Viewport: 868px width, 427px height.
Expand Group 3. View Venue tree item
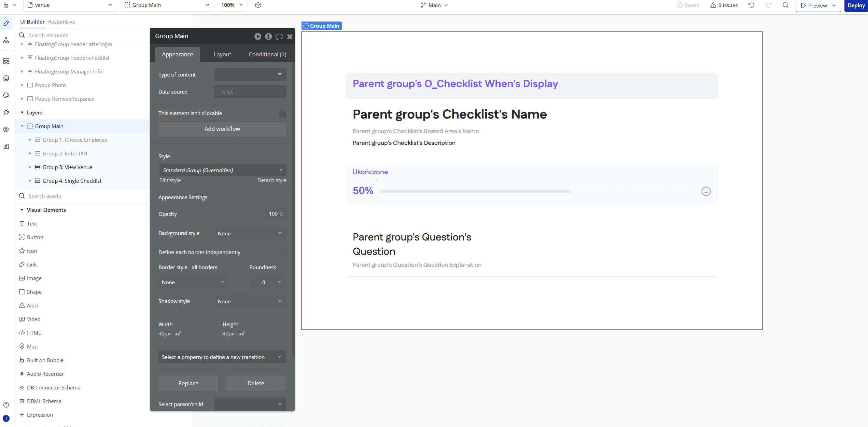pos(30,167)
